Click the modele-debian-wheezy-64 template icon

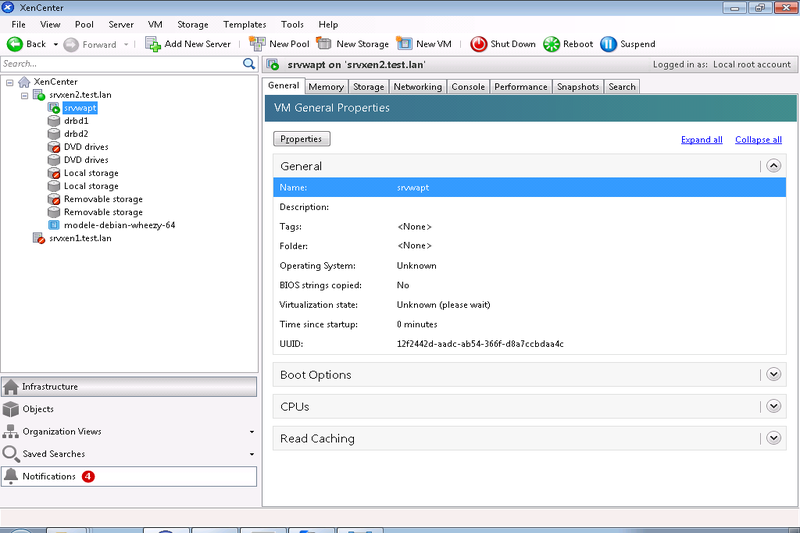tap(54, 225)
